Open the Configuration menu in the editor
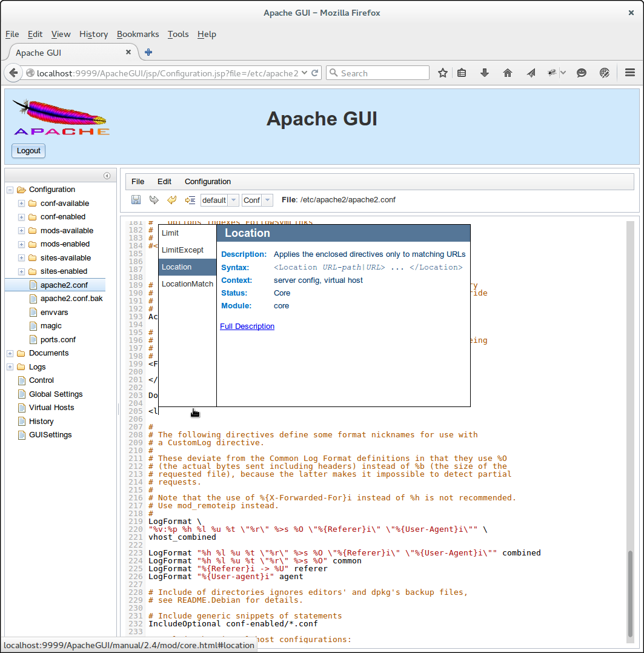This screenshot has height=653, width=644. [207, 181]
